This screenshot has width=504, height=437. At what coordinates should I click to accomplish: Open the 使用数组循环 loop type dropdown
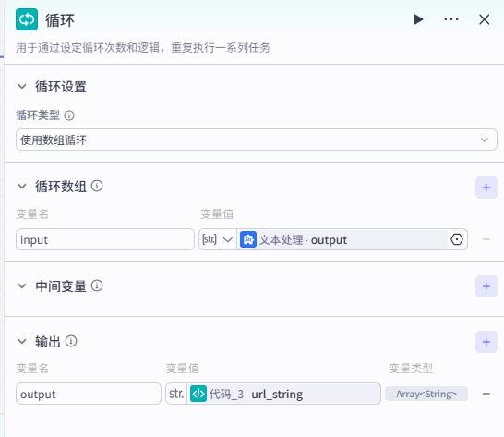click(257, 140)
